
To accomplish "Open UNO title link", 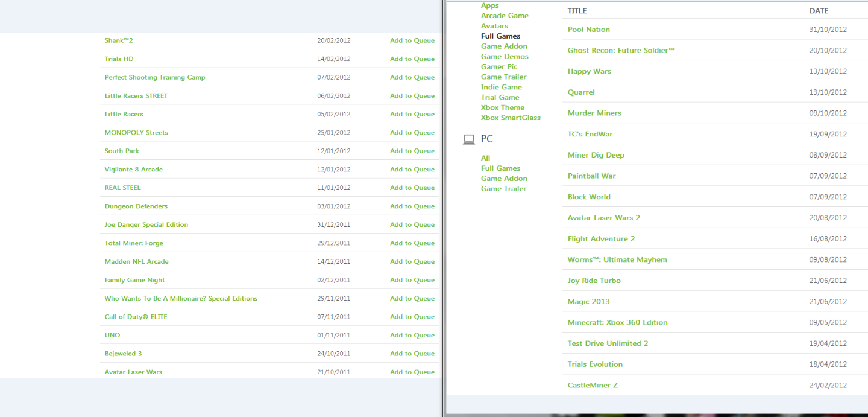I will pyautogui.click(x=112, y=336).
